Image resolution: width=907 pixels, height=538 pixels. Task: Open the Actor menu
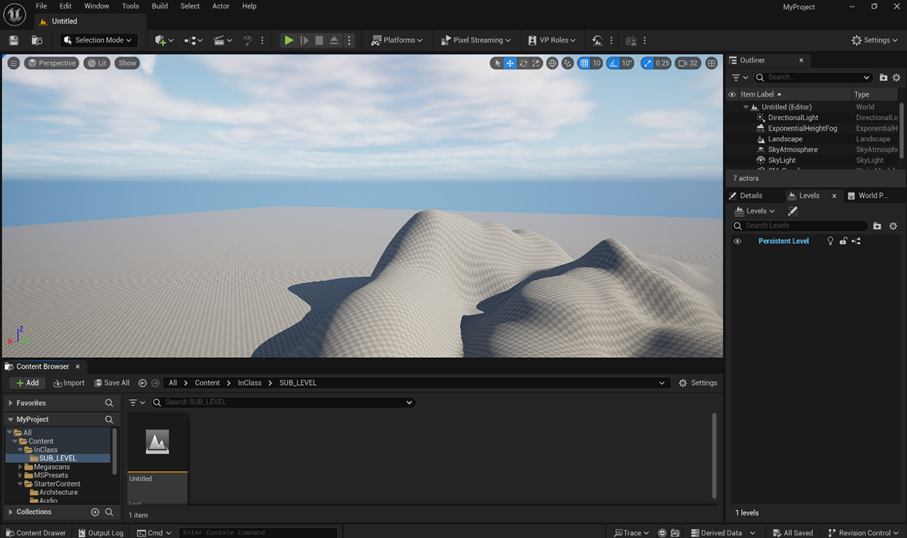(x=220, y=6)
